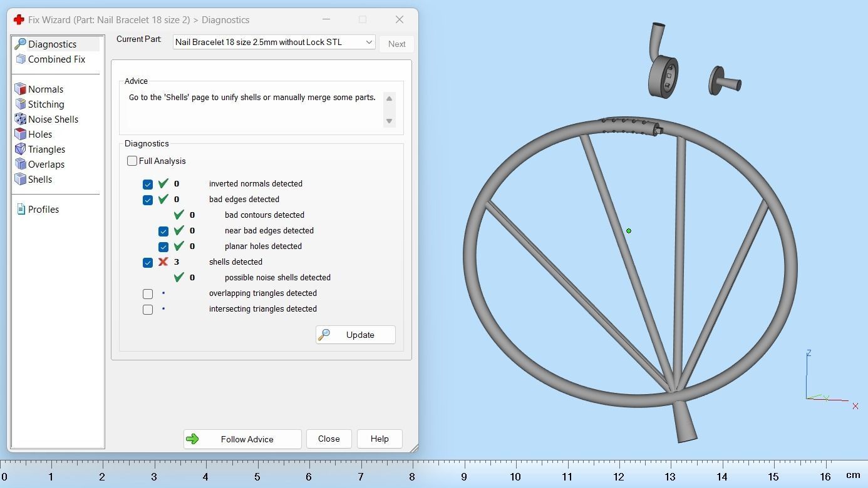Uncheck inverted normals detected checkbox
This screenshot has height=488, width=868.
[x=148, y=184]
